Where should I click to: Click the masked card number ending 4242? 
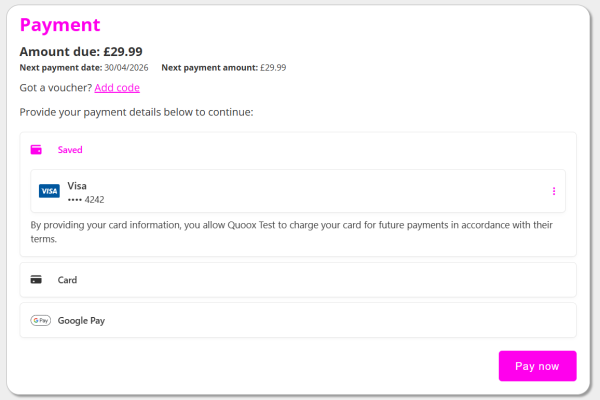[x=86, y=199]
